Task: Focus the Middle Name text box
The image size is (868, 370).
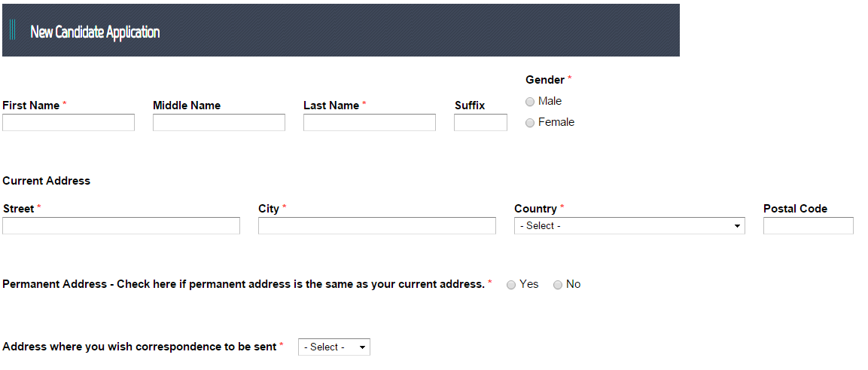Action: pos(219,123)
